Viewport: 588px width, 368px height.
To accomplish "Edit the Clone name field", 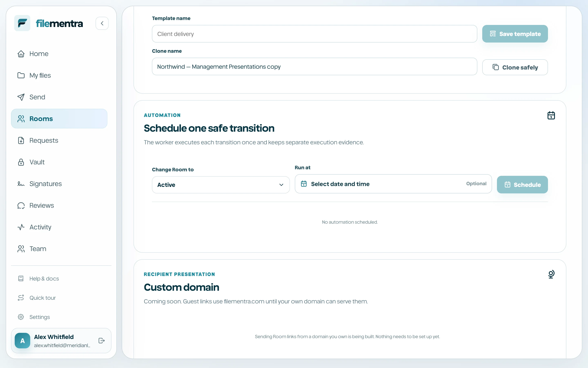I will pos(314,66).
